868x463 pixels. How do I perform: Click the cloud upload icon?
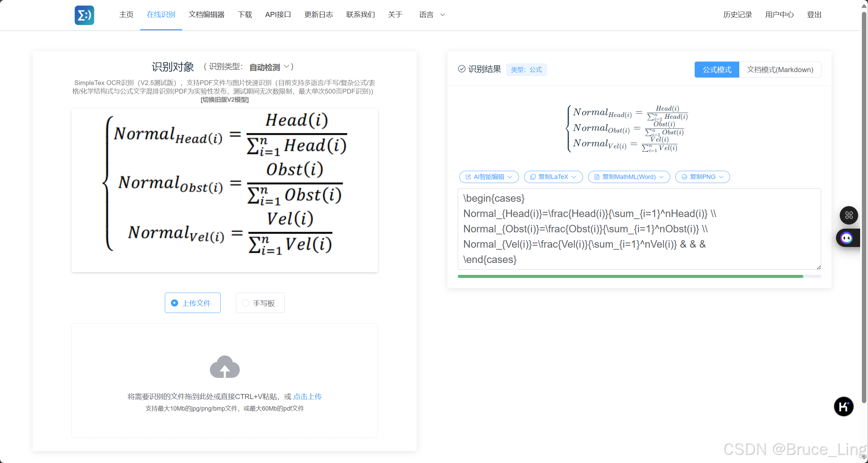pyautogui.click(x=225, y=367)
